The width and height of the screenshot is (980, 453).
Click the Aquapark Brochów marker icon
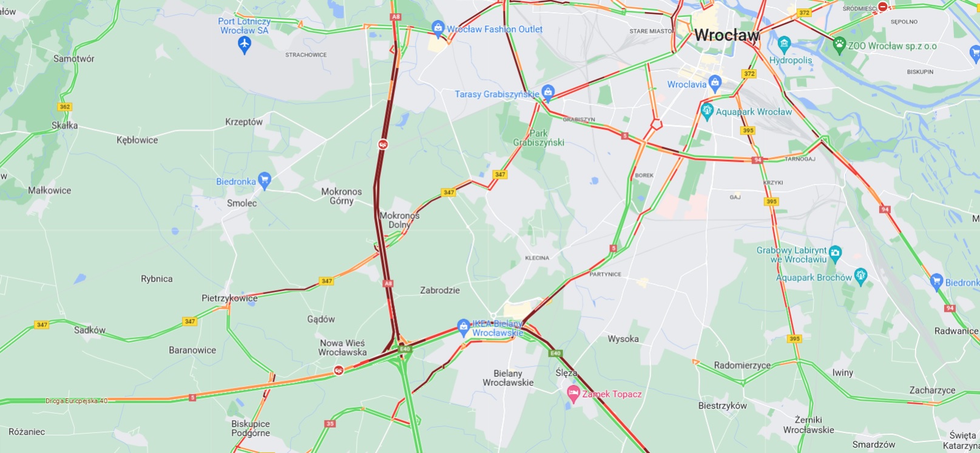click(860, 276)
